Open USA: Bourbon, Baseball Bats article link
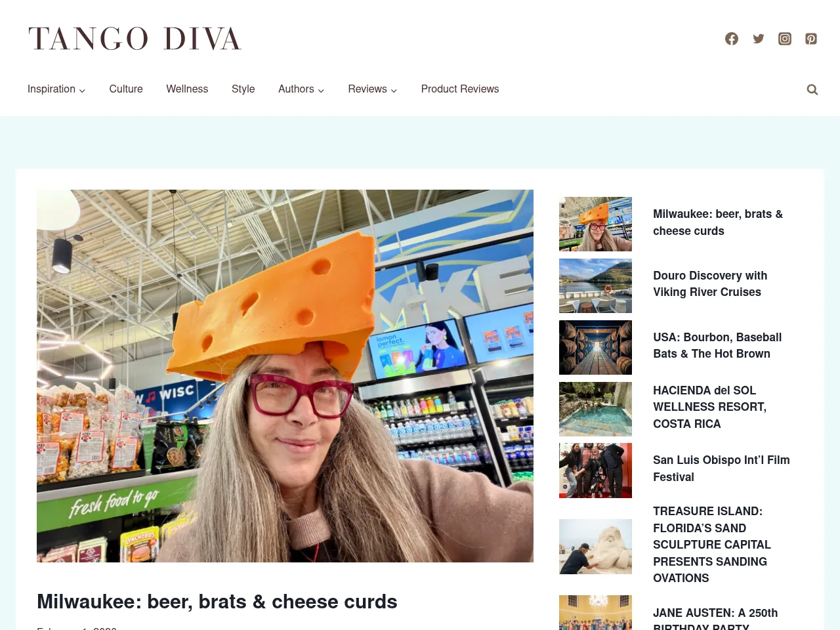This screenshot has height=630, width=840. tap(717, 346)
